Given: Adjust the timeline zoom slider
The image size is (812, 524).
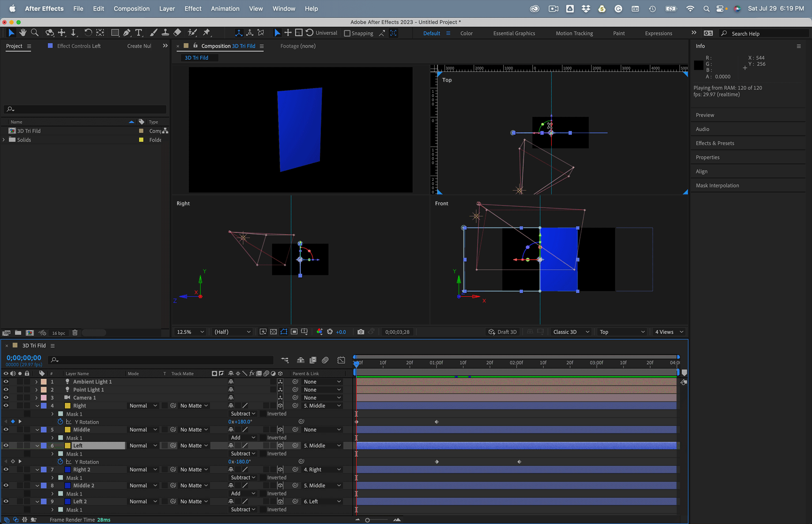Looking at the screenshot, I should (367, 520).
